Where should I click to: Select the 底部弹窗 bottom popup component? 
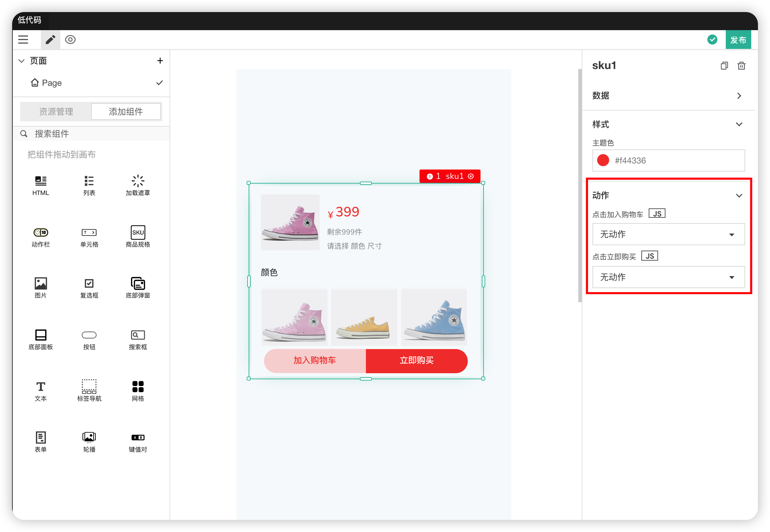[138, 284]
